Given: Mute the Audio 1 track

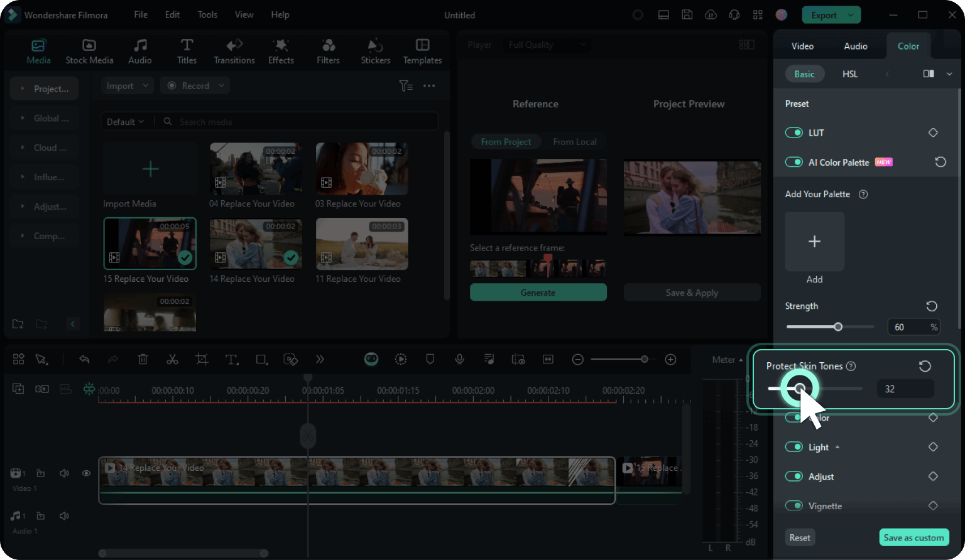Looking at the screenshot, I should pyautogui.click(x=64, y=516).
